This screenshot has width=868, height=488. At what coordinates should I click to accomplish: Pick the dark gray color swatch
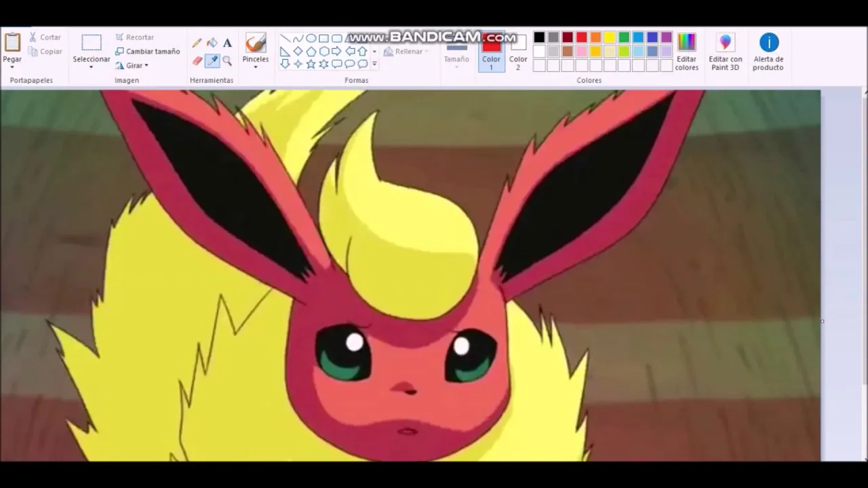point(553,37)
